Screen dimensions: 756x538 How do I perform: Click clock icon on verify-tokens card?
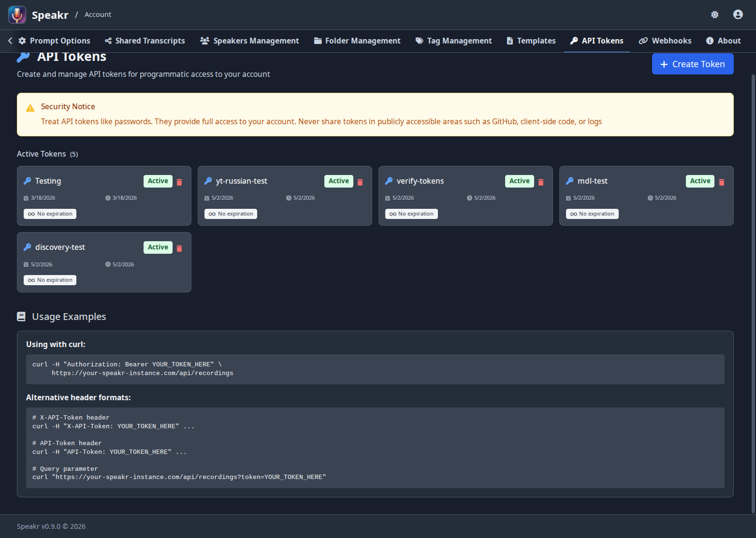[469, 198]
